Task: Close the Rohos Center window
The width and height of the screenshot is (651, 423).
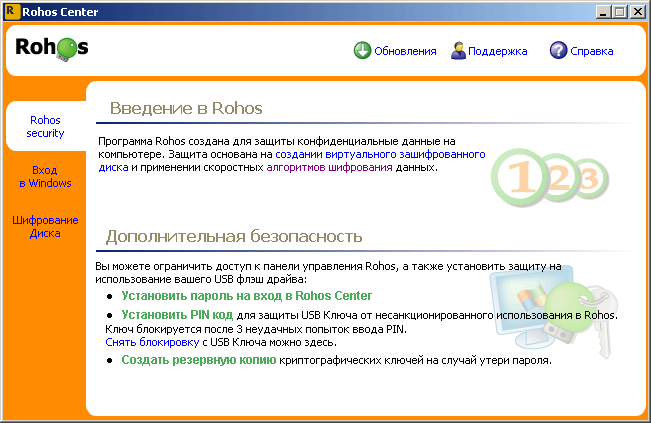Action: (637, 12)
